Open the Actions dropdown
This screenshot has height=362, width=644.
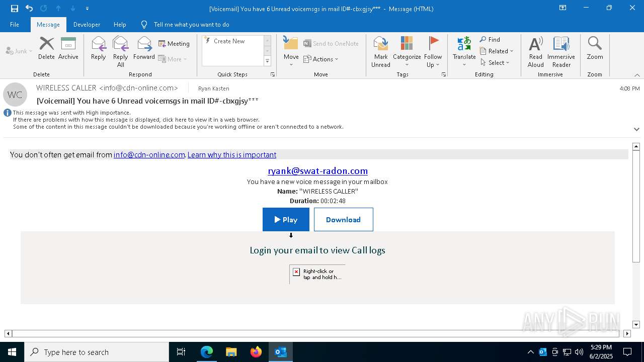pyautogui.click(x=321, y=59)
